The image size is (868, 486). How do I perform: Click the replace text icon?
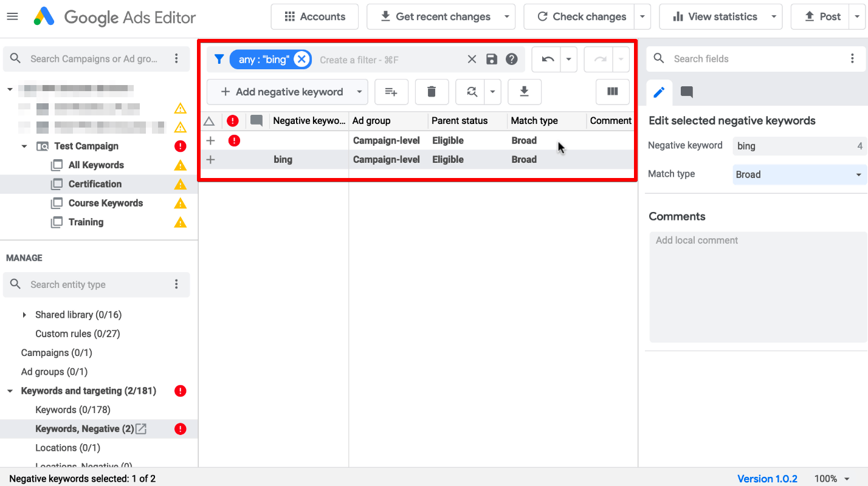471,92
